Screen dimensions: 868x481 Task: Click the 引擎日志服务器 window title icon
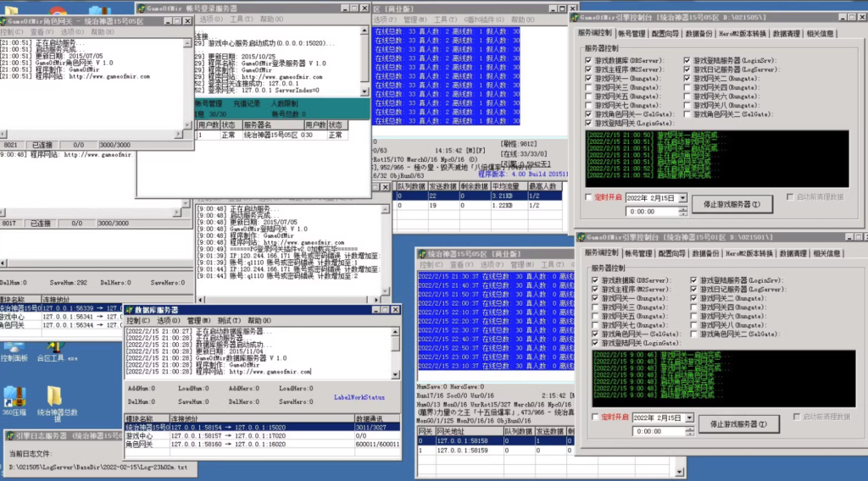[6, 436]
